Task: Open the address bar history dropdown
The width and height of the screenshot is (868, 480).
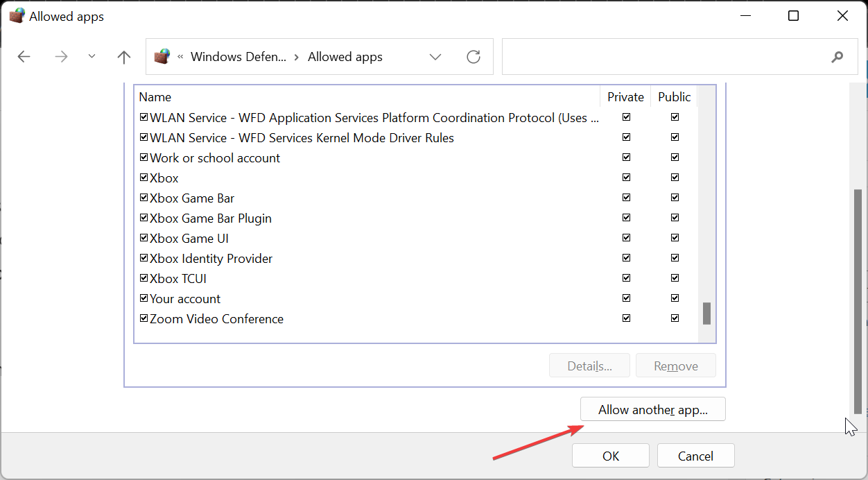Action: coord(435,57)
